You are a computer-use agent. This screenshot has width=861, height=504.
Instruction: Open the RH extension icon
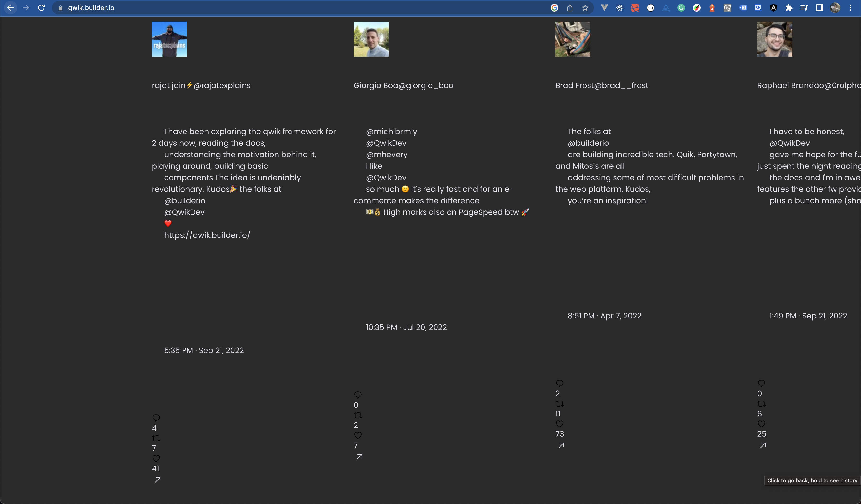coord(758,8)
